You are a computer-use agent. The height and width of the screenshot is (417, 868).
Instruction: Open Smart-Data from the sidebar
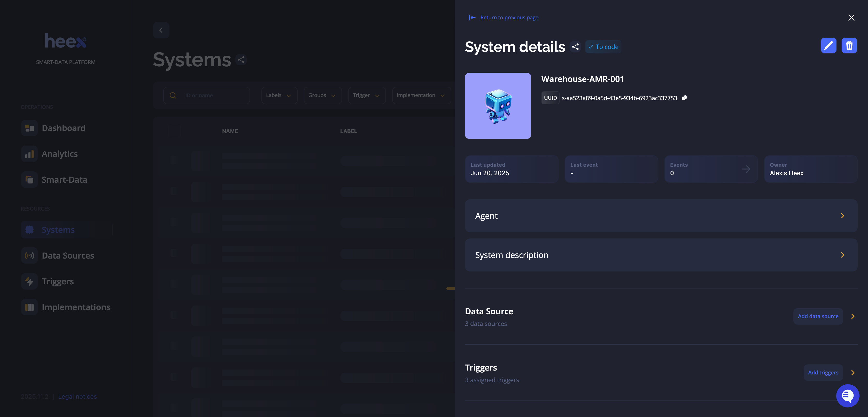point(64,179)
